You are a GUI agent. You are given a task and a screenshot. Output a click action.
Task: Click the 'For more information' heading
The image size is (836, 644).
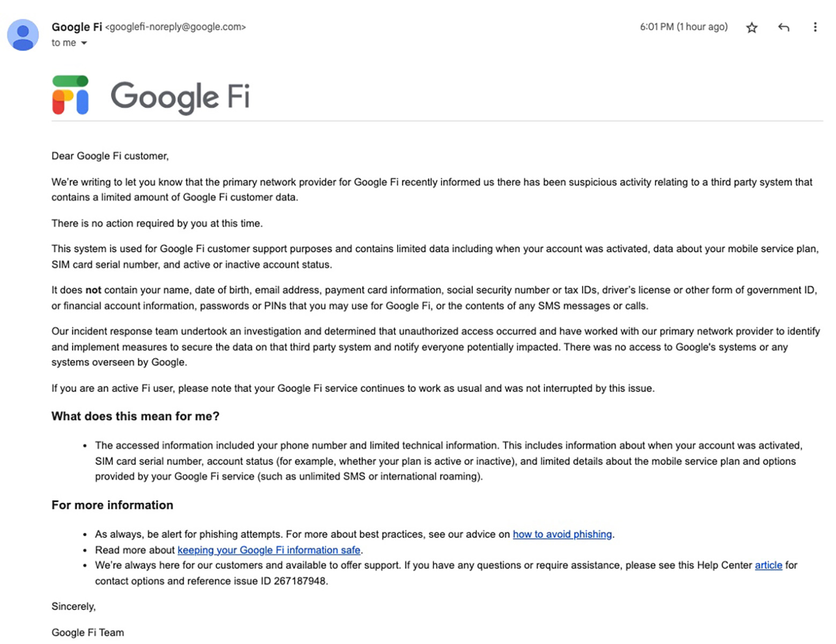[x=112, y=505]
